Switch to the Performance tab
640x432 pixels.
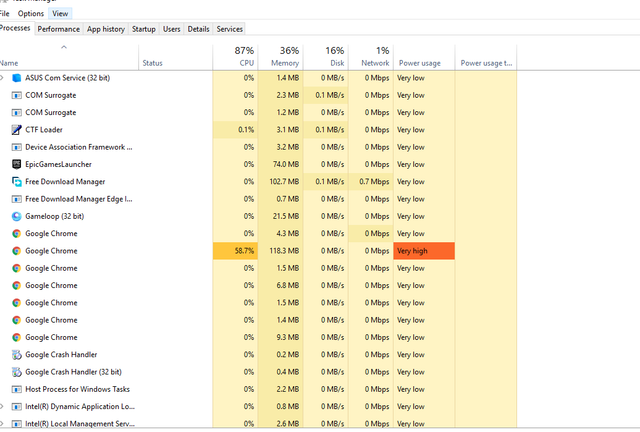pos(59,29)
